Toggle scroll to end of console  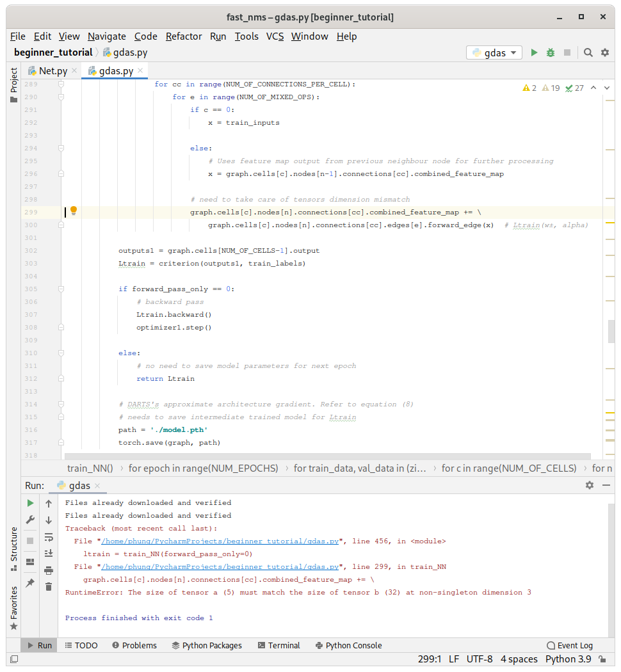point(49,554)
